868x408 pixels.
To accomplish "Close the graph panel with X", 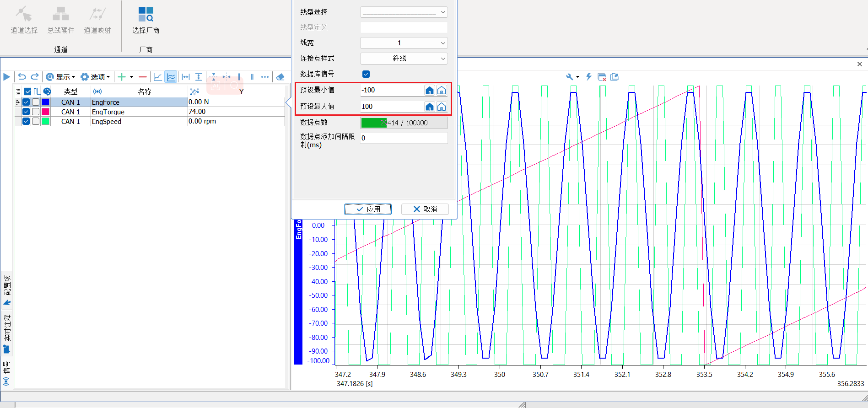I will click(x=860, y=64).
